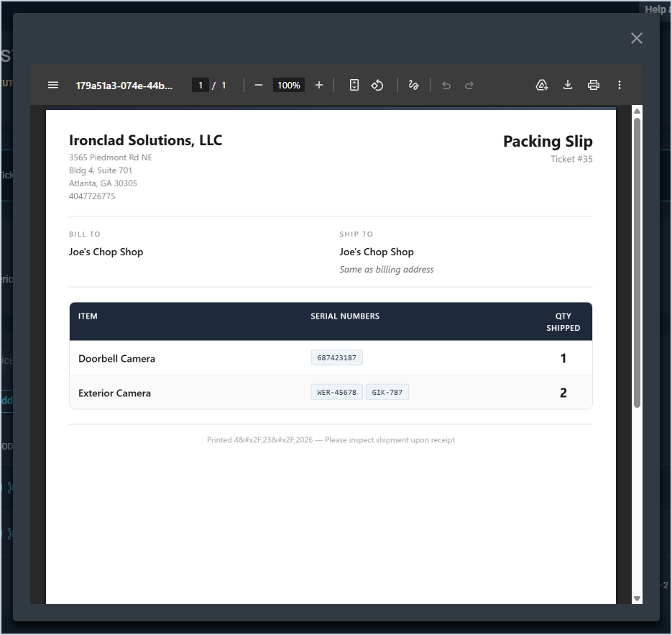Screen dimensions: 672x635
Task: Rotate the document counterclockwise
Action: point(377,85)
